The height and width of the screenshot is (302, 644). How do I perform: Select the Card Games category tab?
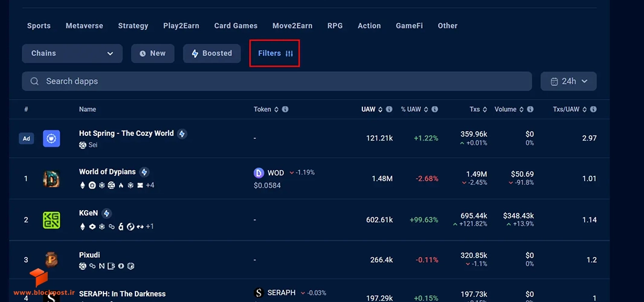tap(236, 25)
